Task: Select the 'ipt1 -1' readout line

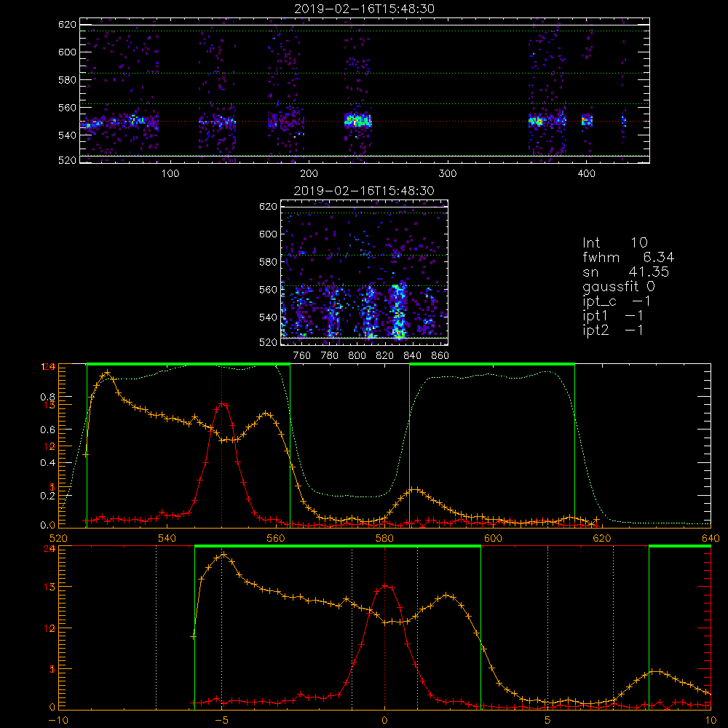Action: 613,316
